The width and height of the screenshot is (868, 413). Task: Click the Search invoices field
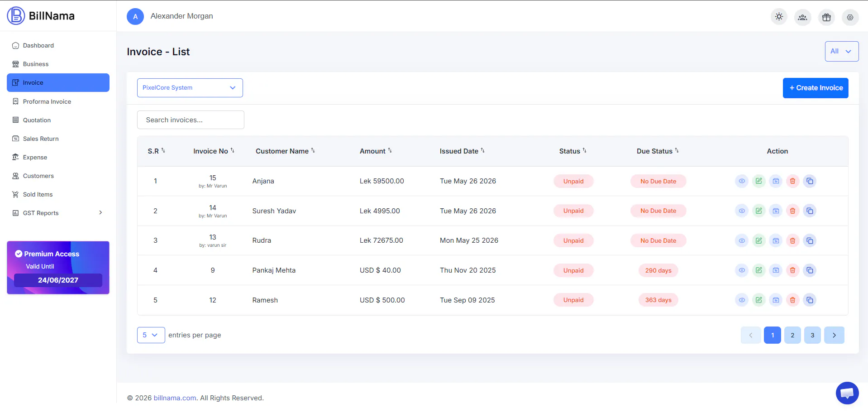(x=191, y=120)
